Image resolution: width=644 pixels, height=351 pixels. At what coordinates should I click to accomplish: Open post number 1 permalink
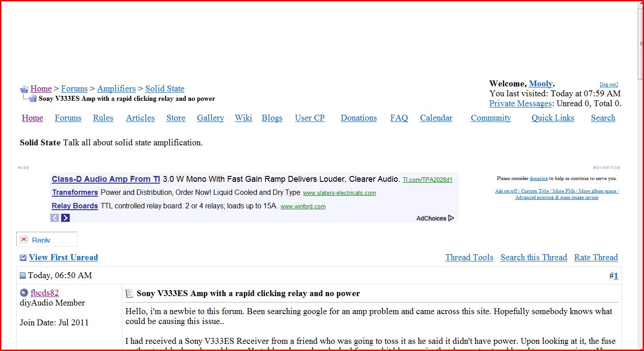616,276
